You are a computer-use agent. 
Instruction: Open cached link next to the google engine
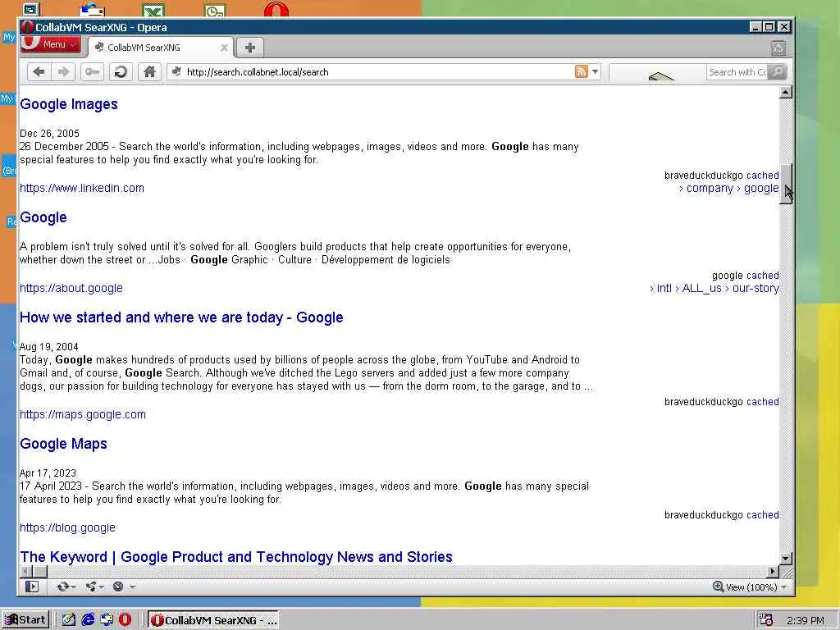pyautogui.click(x=762, y=276)
